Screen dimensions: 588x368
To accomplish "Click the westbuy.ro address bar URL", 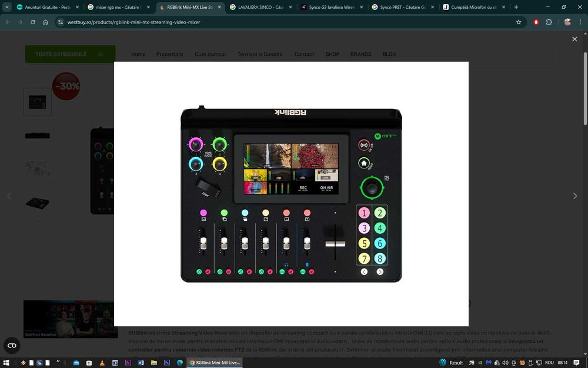I will tap(133, 22).
